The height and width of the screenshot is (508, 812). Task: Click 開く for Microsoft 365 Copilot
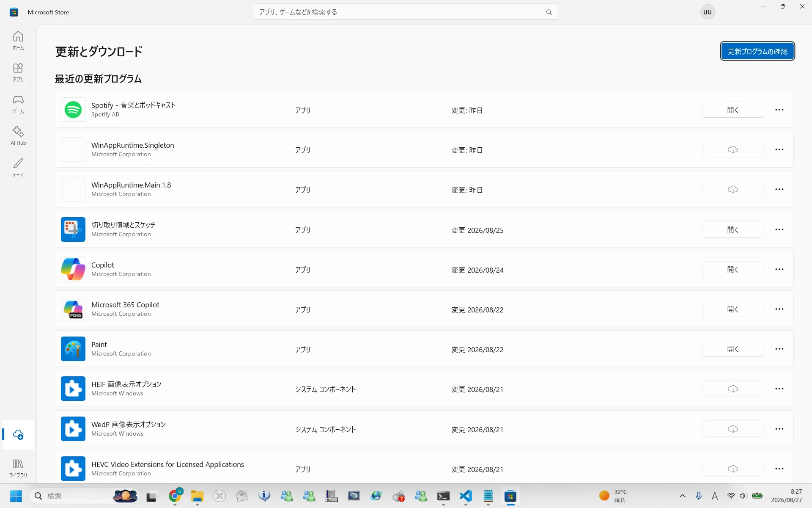pyautogui.click(x=733, y=309)
